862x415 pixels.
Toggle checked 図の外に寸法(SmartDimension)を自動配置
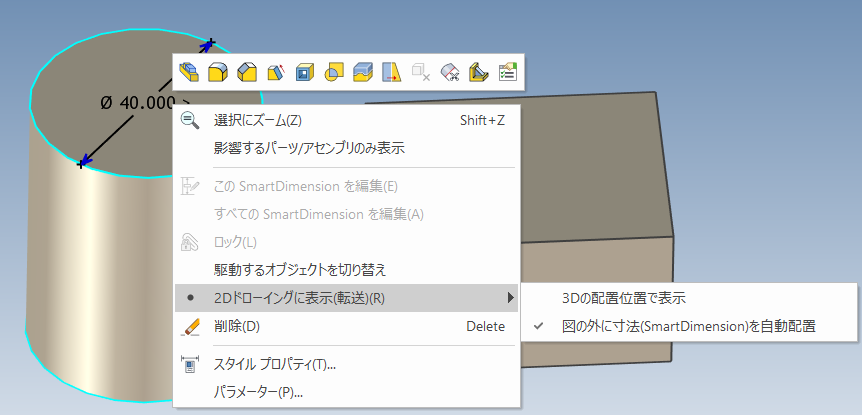(x=689, y=326)
